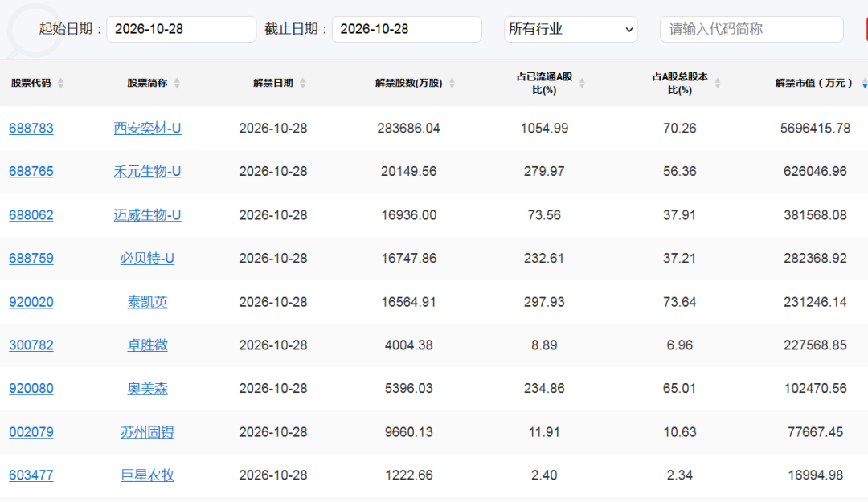Select the 16936.00 unlocked shares cell
The image size is (868, 502).
tap(408, 215)
